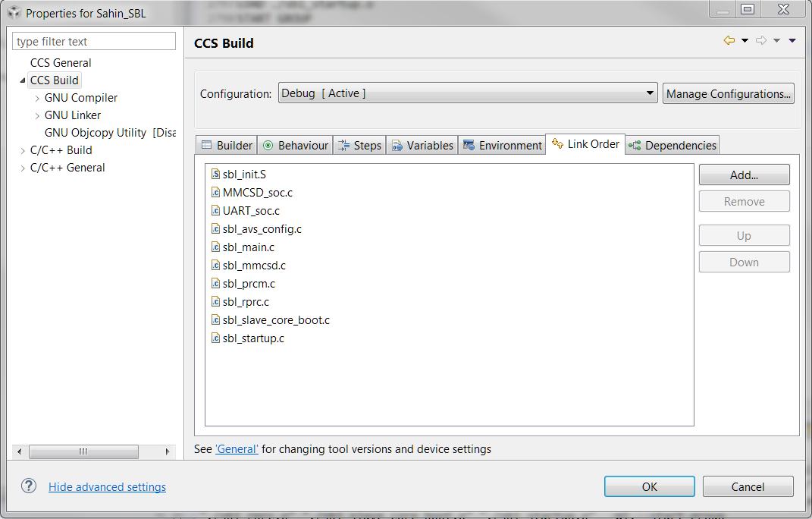This screenshot has width=812, height=519.
Task: Click the Environment tab icon
Action: pyautogui.click(x=471, y=144)
